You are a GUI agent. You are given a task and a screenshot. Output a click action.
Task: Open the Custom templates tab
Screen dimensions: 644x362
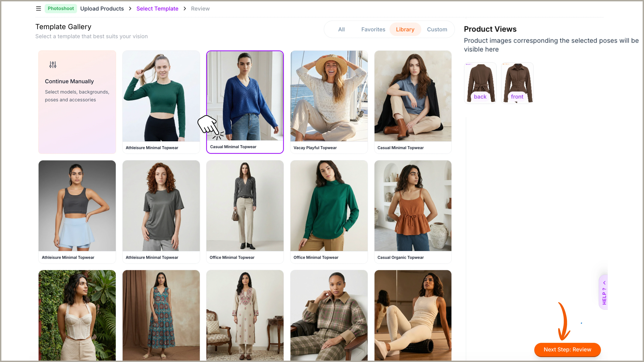[x=437, y=29]
